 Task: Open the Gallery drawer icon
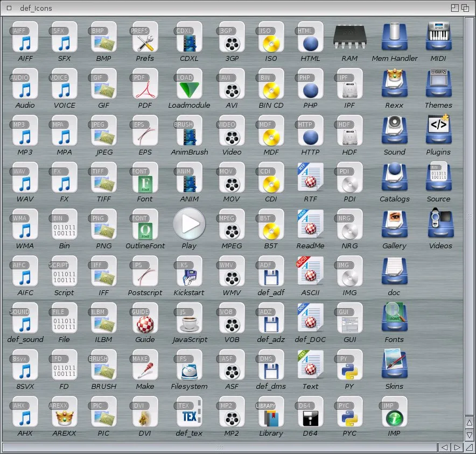point(394,225)
